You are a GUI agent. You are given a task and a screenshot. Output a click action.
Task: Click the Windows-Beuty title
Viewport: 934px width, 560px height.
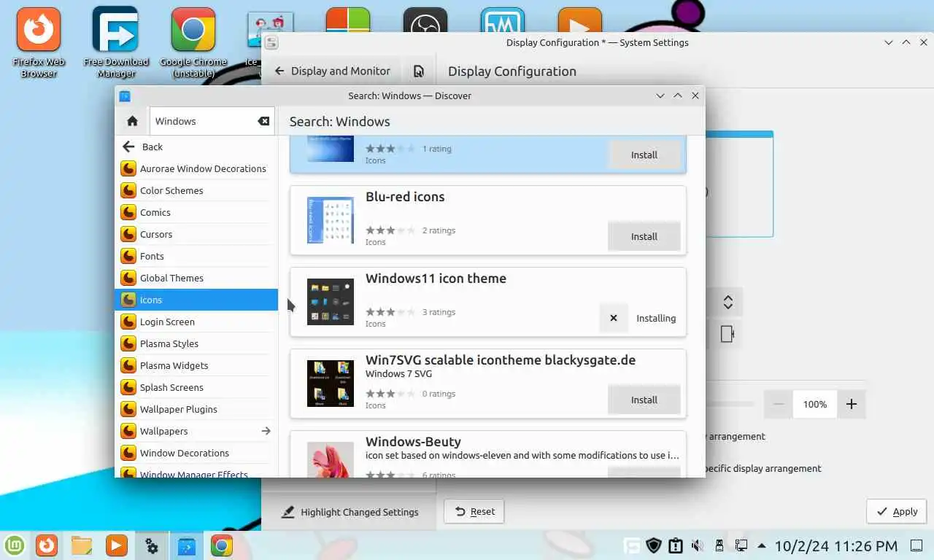click(413, 441)
